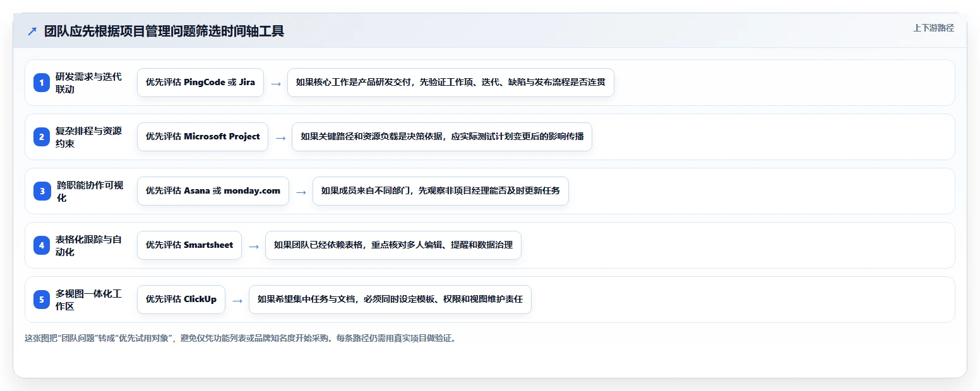Click the 优先评估 Asana 或 monday.com box
Screen dimensions: 980x391
pyautogui.click(x=213, y=191)
